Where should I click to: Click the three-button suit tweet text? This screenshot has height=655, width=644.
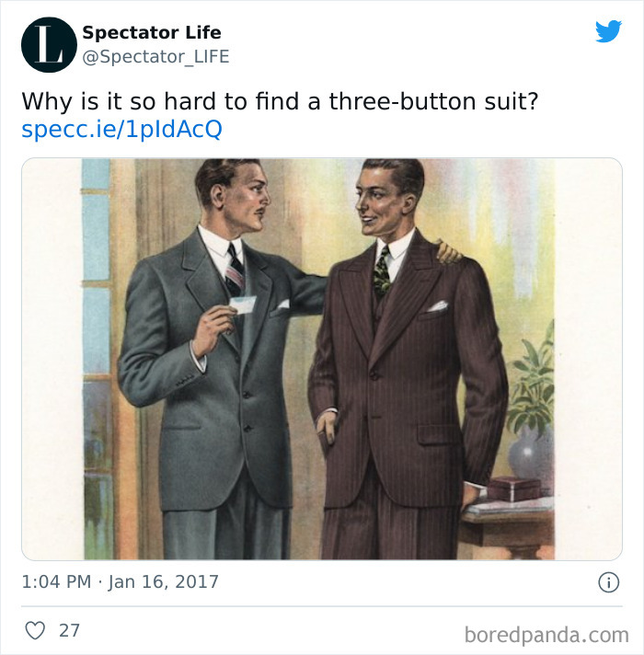pyautogui.click(x=279, y=100)
